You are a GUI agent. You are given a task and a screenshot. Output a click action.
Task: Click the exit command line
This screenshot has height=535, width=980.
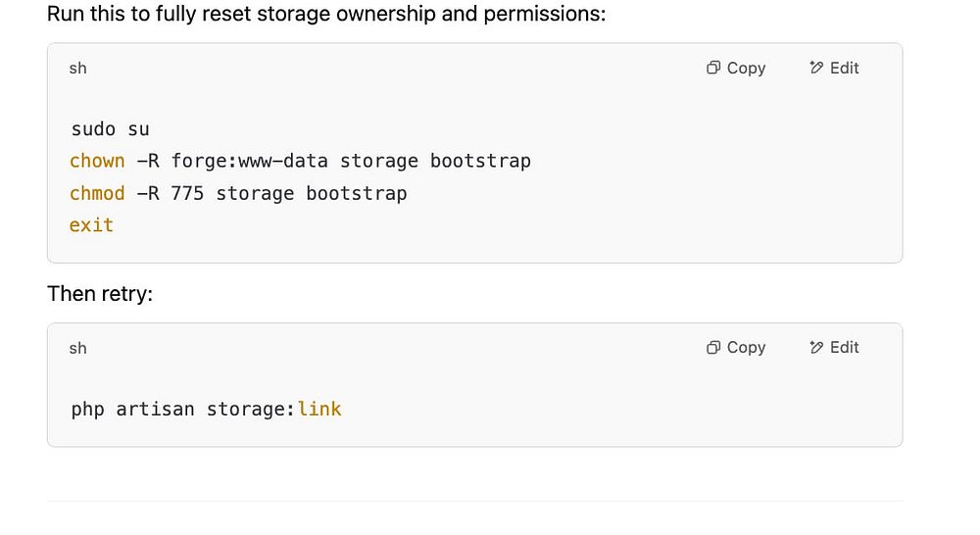(x=91, y=225)
